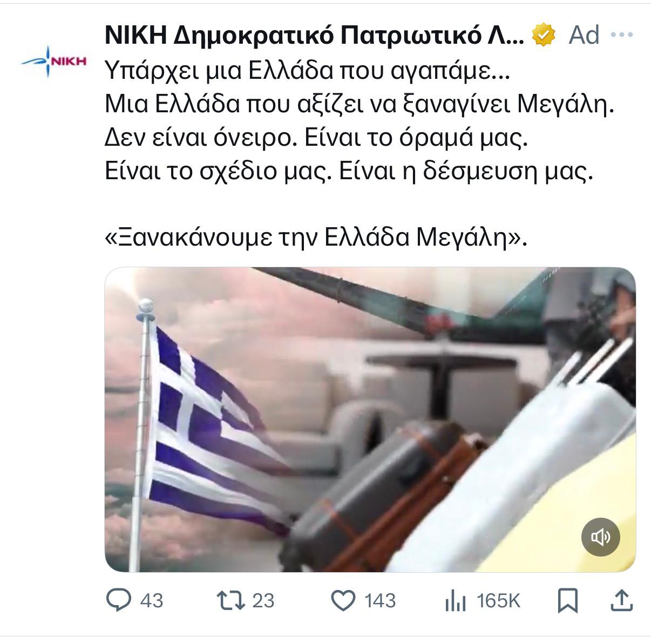Click the reply count 43
The image size is (651, 644).
(151, 601)
